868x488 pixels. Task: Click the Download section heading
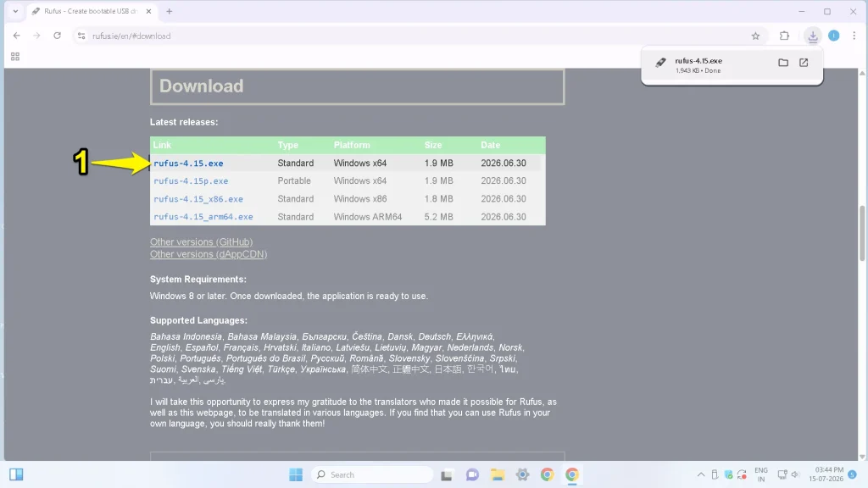click(x=202, y=86)
